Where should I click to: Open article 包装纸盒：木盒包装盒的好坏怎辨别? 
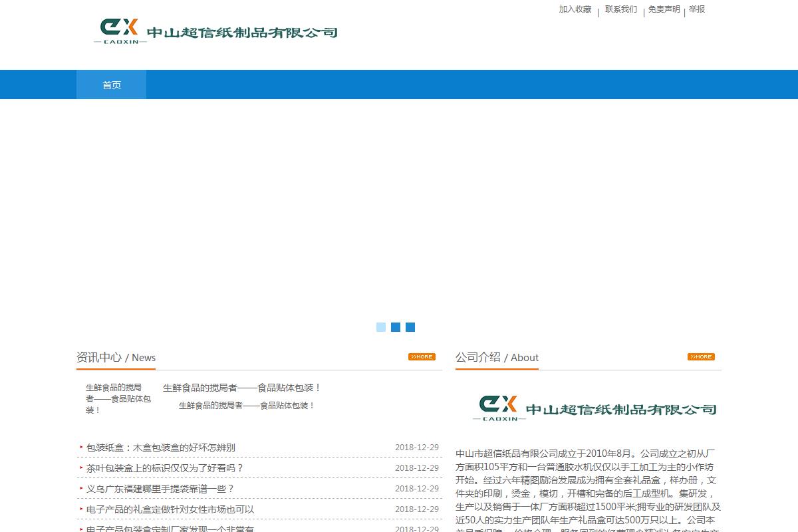coord(160,448)
